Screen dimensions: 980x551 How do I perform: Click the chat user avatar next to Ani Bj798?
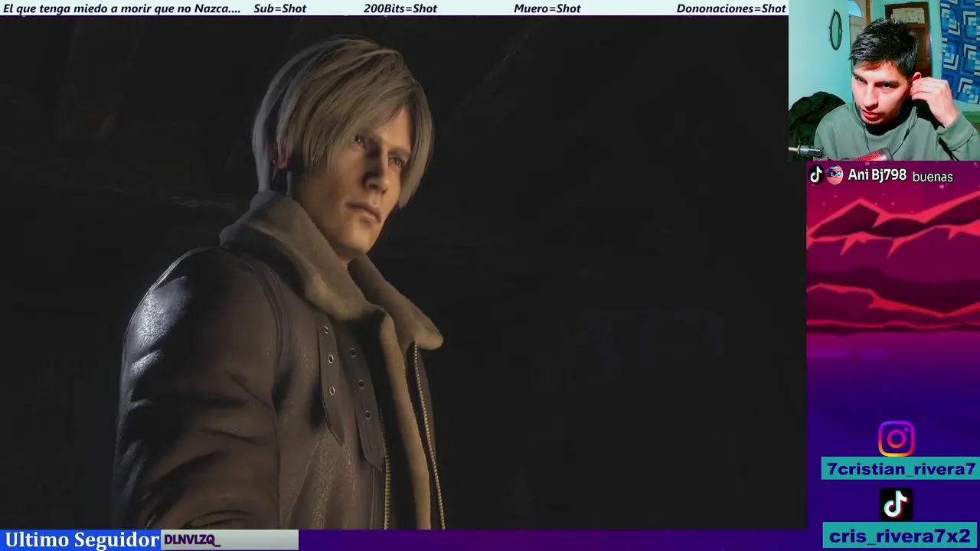click(x=835, y=175)
